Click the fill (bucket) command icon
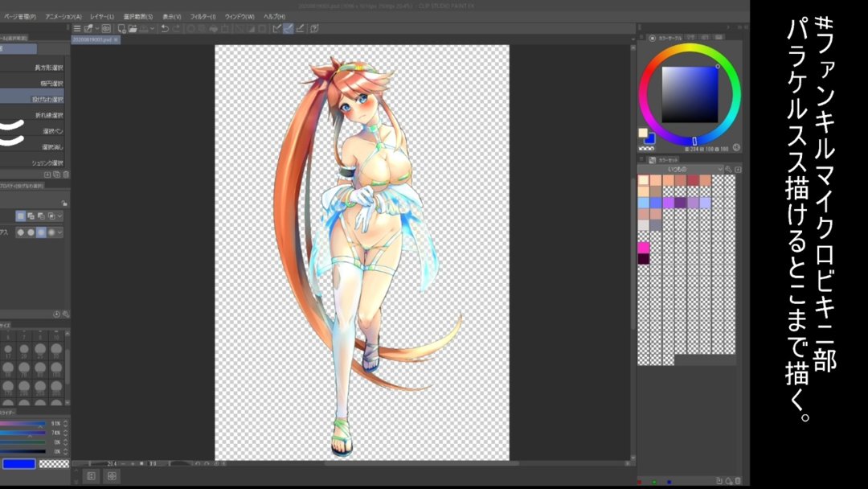Viewport: 868px width, 489px height. point(214,28)
